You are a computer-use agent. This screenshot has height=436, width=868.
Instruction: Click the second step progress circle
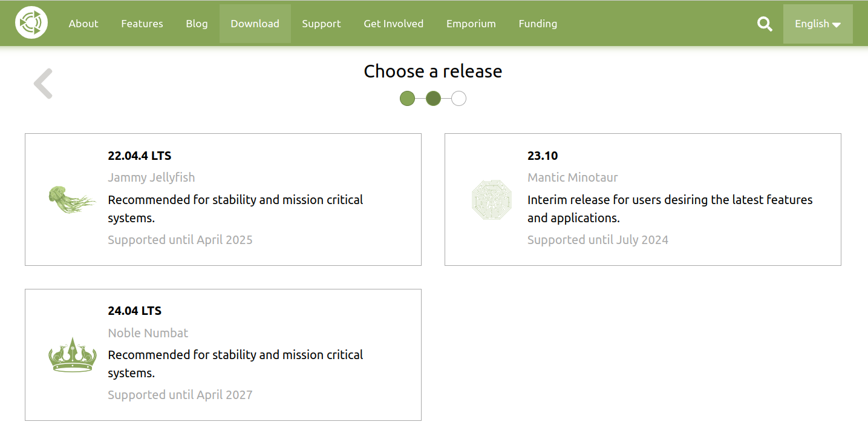click(x=433, y=98)
